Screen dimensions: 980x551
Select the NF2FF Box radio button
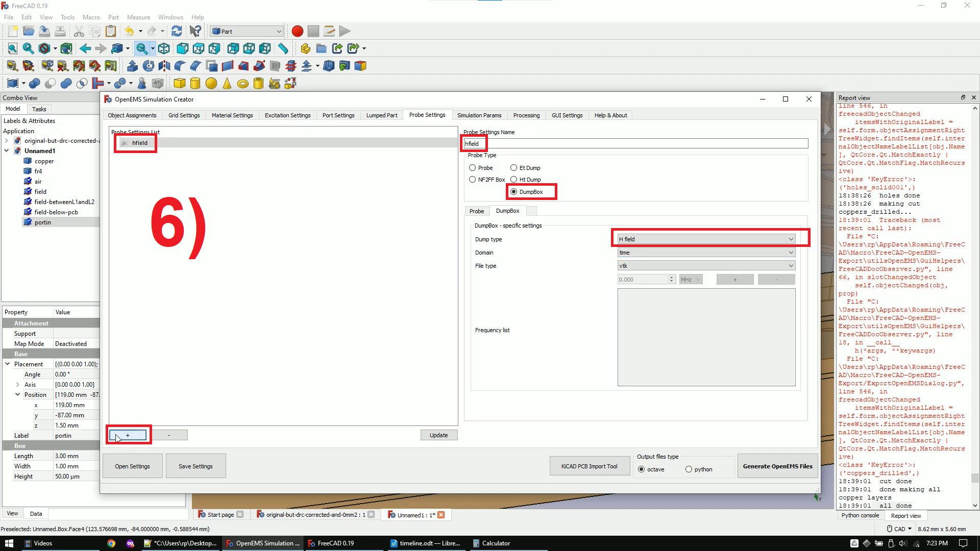tap(472, 180)
